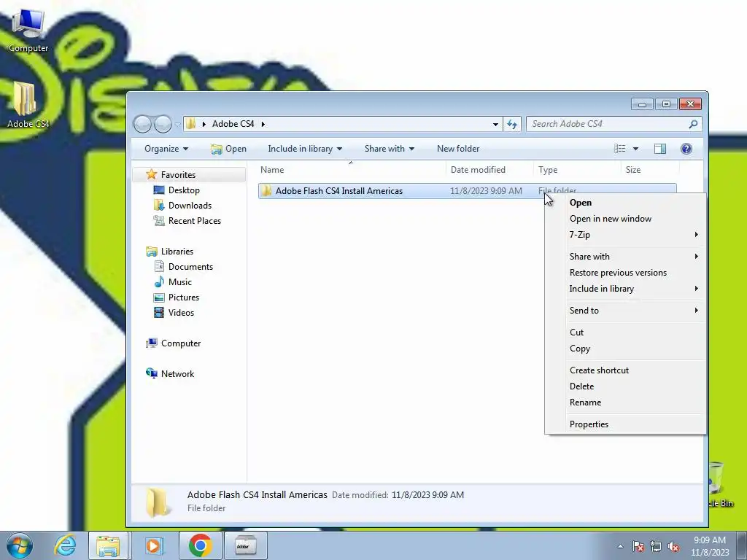This screenshot has height=560, width=747.
Task: Click network tray icon
Action: click(656, 546)
